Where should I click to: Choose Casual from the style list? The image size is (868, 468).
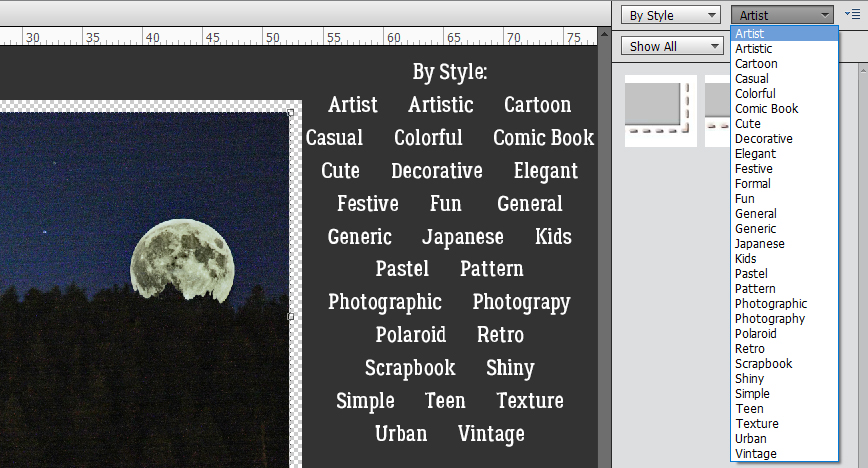pos(784,79)
